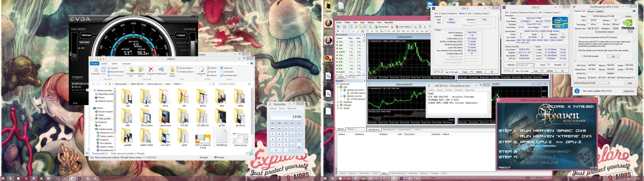Expand the Ukazatele node in Navigator
This screenshot has width=644, height=181.
338,102
